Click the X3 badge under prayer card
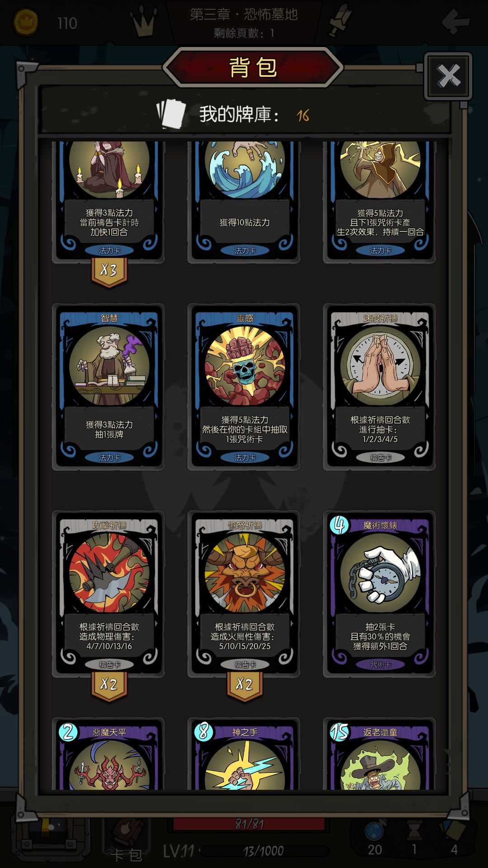The width and height of the screenshot is (488, 868). click(109, 272)
